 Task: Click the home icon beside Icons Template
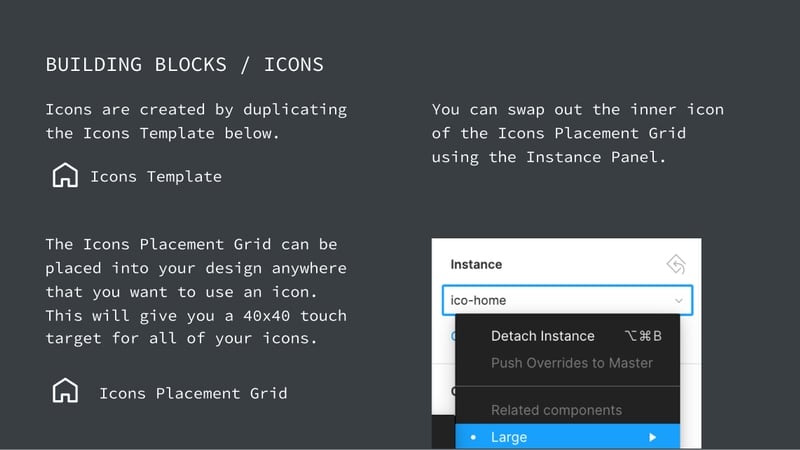pyautogui.click(x=65, y=176)
